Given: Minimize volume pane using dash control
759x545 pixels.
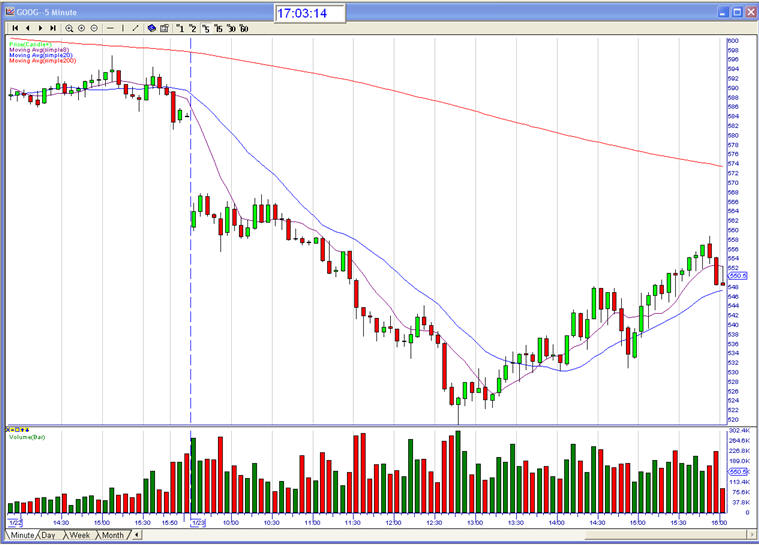Looking at the screenshot, I should coord(13,430).
